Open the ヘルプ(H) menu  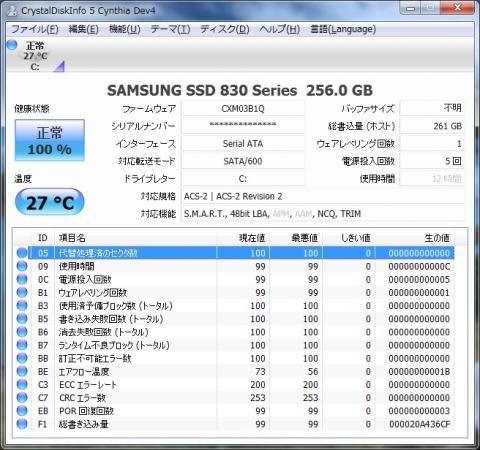pos(279,29)
